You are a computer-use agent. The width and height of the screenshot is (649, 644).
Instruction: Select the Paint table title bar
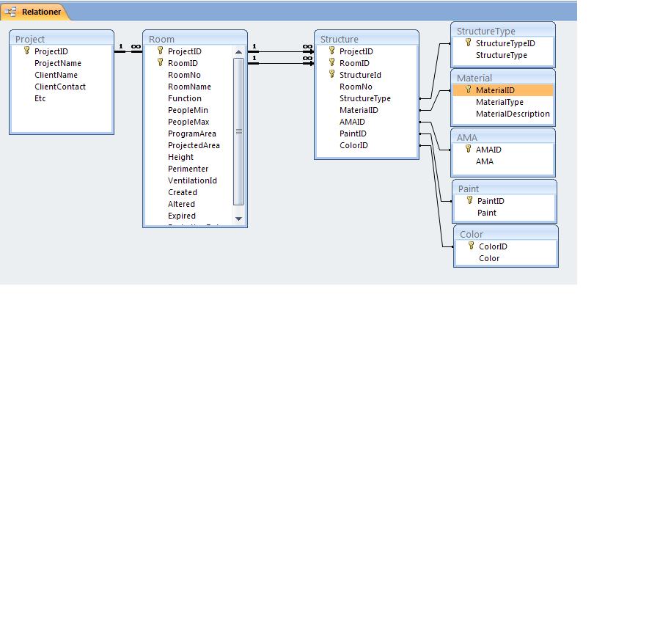click(x=504, y=189)
